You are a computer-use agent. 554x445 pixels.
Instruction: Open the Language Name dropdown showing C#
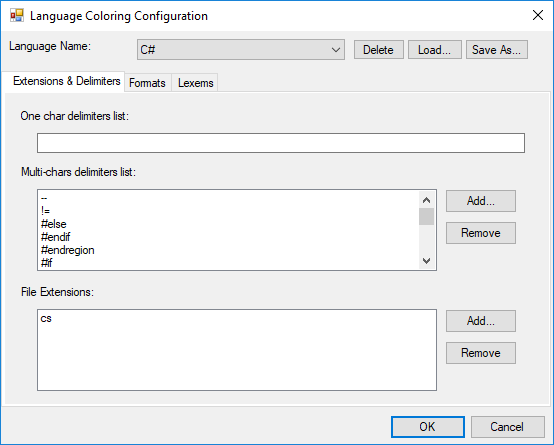[x=241, y=49]
